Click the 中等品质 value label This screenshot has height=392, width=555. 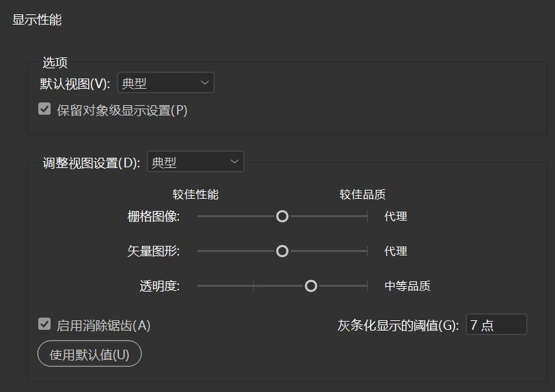click(x=407, y=286)
